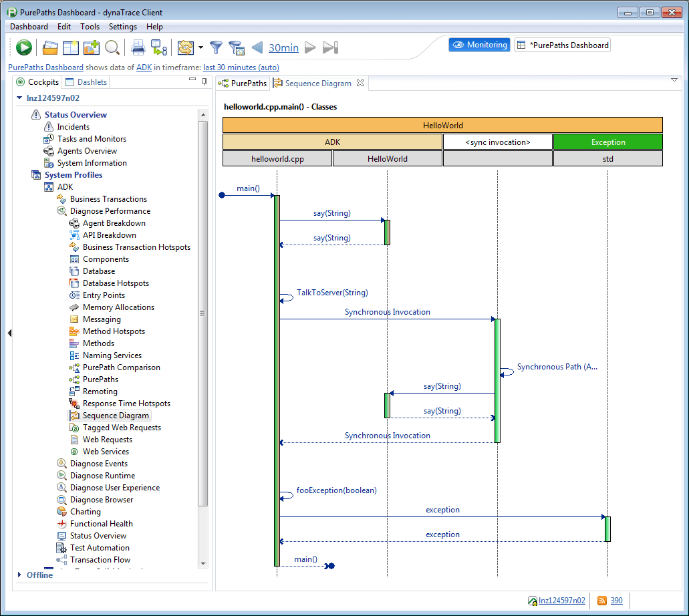Collapse the sidebar with left arrow handle
This screenshot has width=689, height=616.
[9, 333]
